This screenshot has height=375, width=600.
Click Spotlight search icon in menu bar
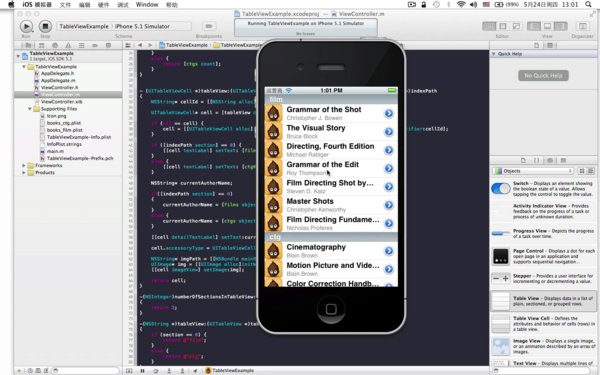588,5
